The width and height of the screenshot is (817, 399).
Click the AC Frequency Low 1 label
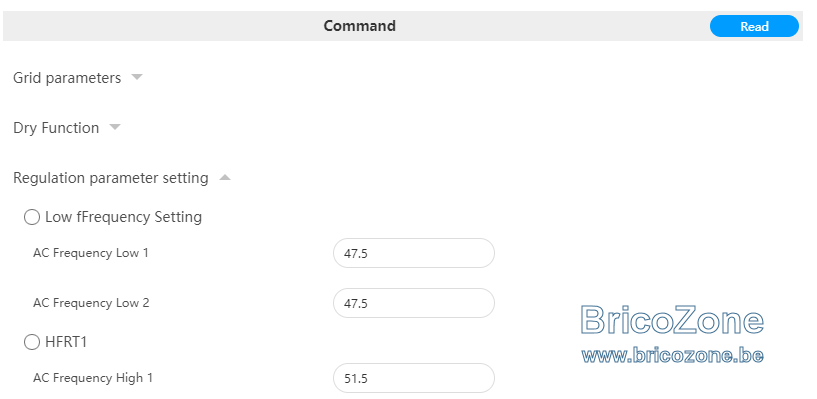91,253
